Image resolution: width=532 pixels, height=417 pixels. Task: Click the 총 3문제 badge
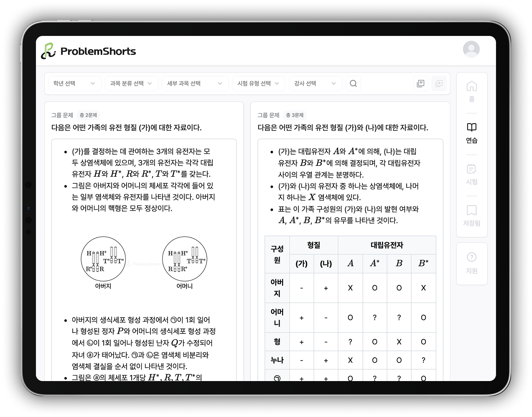coord(295,115)
